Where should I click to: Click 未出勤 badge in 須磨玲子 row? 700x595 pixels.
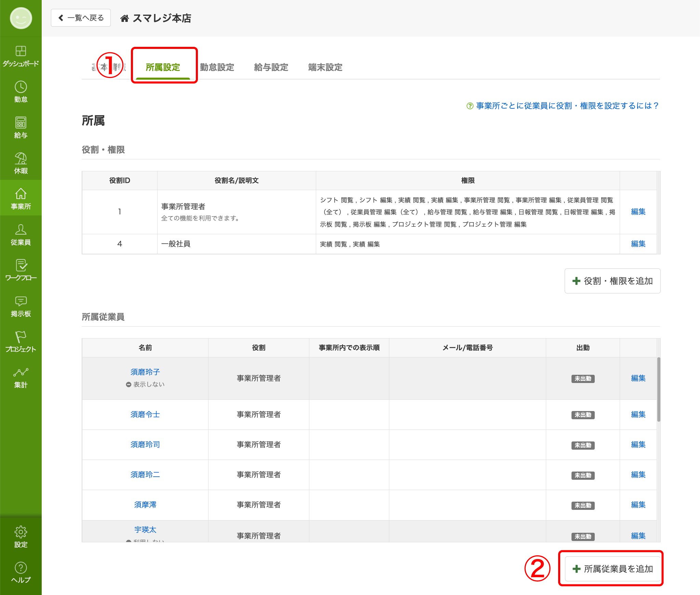[583, 379]
